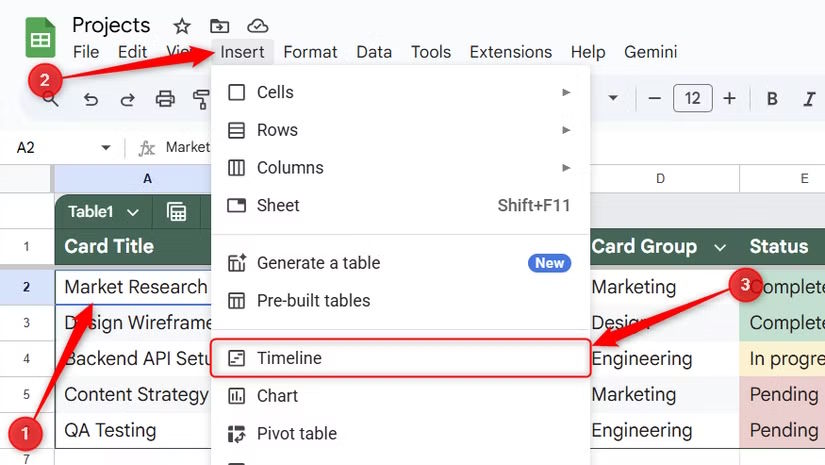Click the undo arrow icon

[x=91, y=99]
